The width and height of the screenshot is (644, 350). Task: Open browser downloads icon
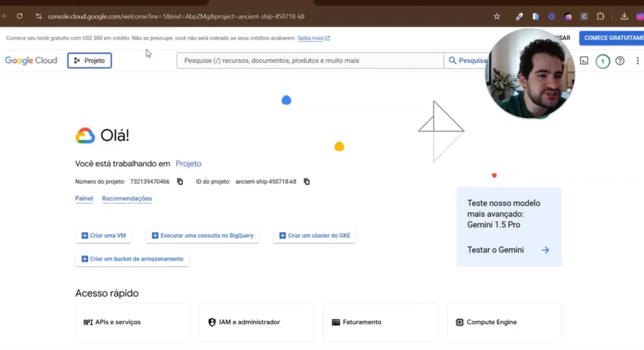(x=625, y=16)
